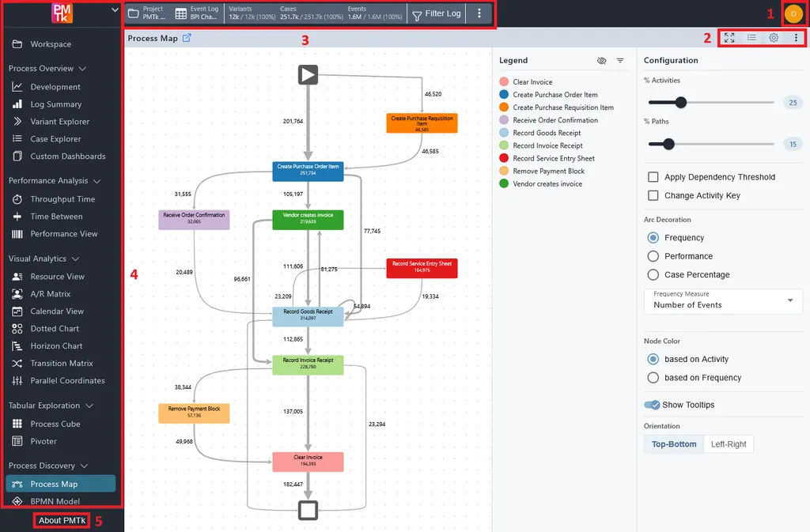Collapse the Visual Analytics section
This screenshot has height=532, width=810.
75,258
